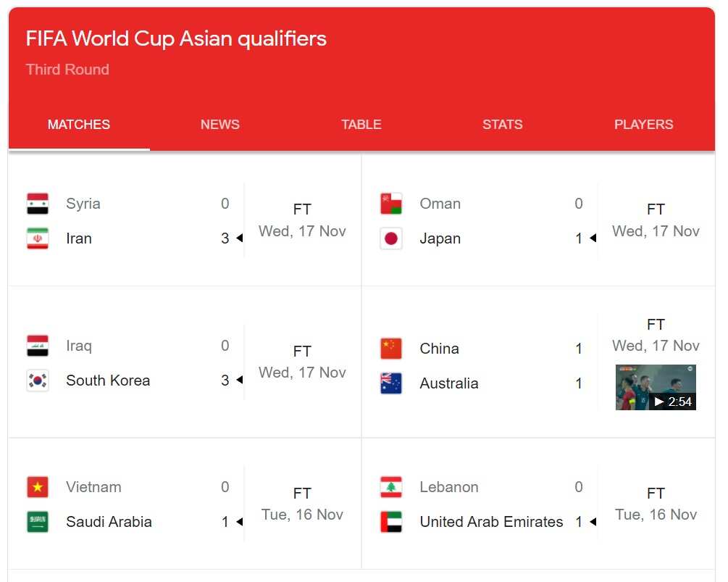Click the Syria flag icon

38,204
